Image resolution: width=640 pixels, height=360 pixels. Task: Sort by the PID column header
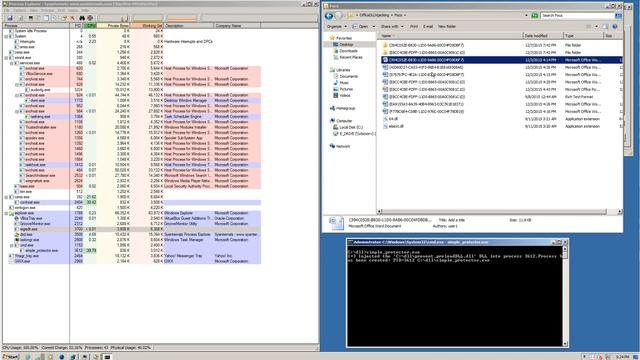tap(77, 26)
